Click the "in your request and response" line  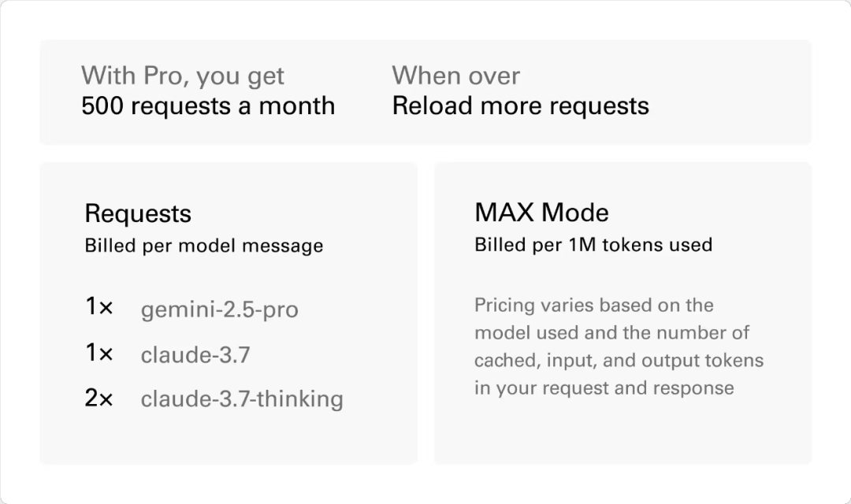coord(604,388)
